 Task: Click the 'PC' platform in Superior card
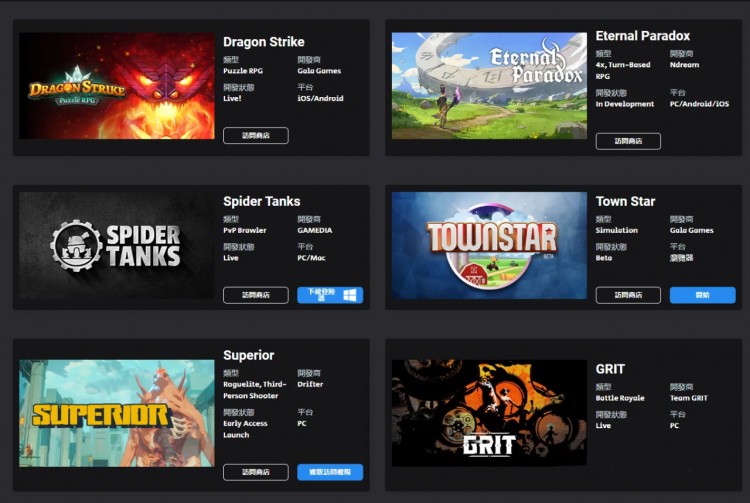(302, 424)
